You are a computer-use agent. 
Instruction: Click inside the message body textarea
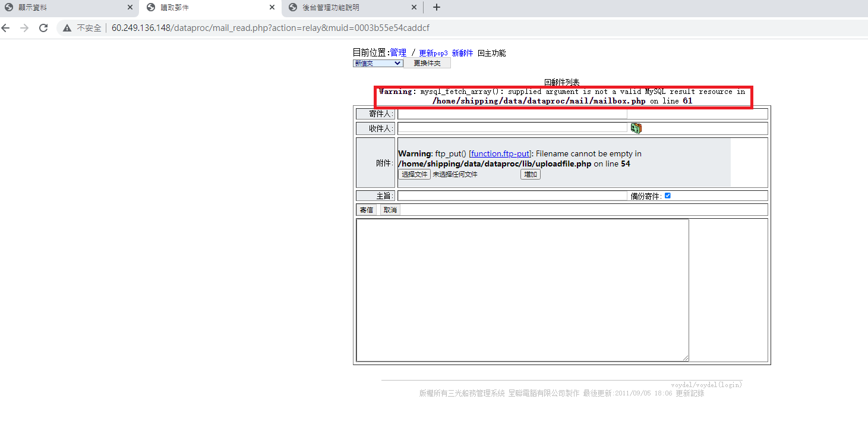coord(522,290)
